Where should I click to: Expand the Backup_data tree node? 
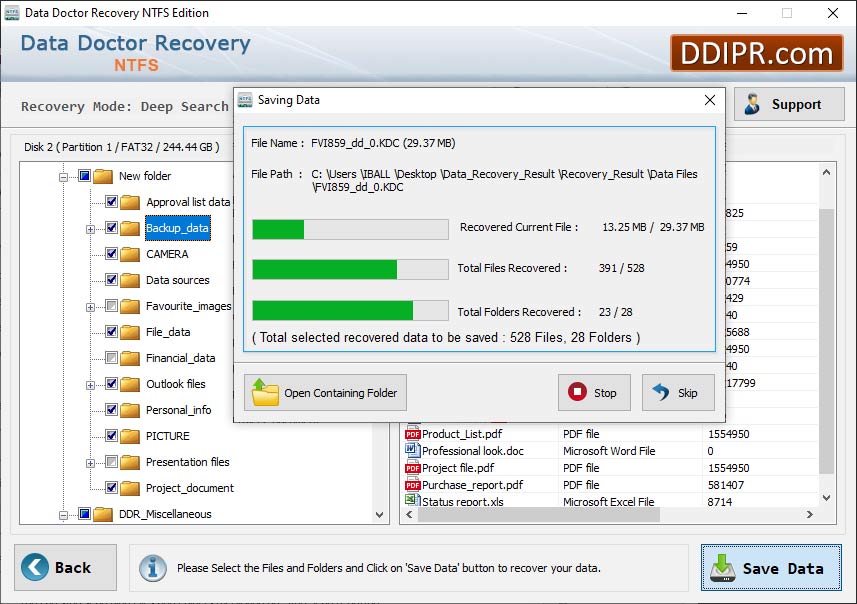[x=90, y=229]
